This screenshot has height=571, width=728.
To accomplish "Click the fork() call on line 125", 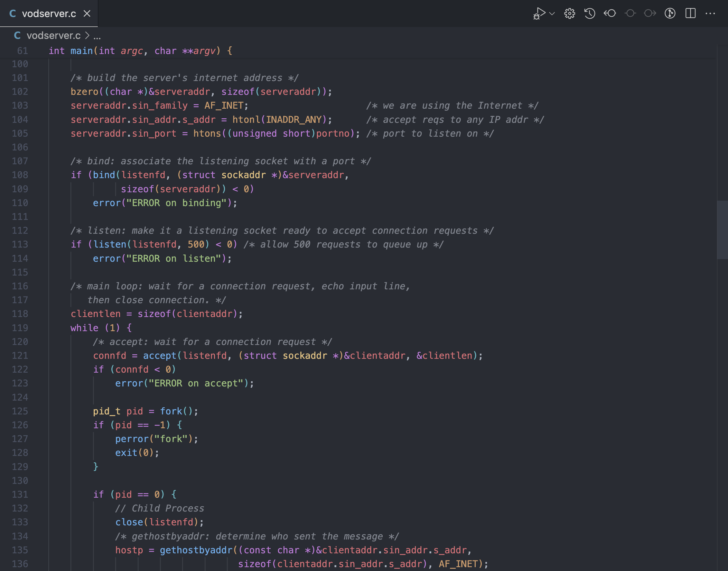I will point(171,411).
